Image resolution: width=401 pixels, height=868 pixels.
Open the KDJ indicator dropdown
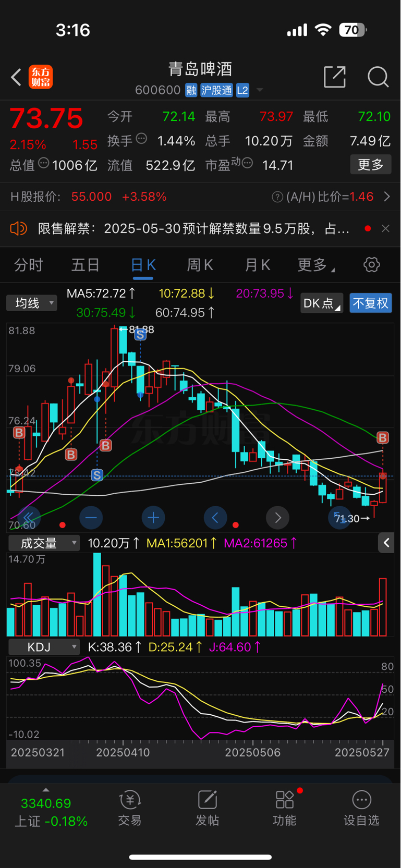pos(44,647)
